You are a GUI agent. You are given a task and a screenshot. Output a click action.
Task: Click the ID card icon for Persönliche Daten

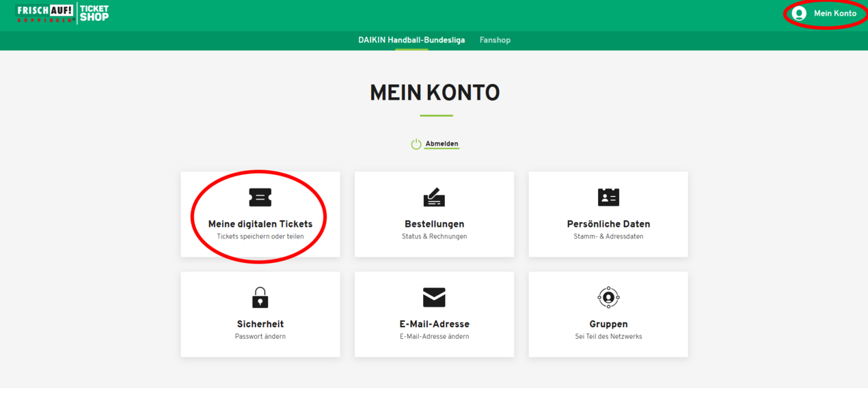608,197
